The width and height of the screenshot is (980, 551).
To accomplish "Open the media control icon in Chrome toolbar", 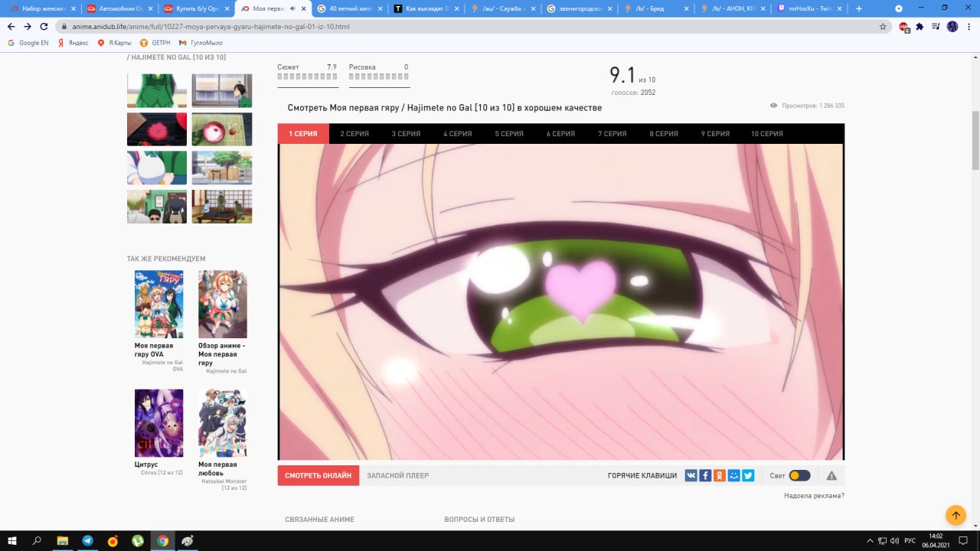I will pyautogui.click(x=936, y=26).
